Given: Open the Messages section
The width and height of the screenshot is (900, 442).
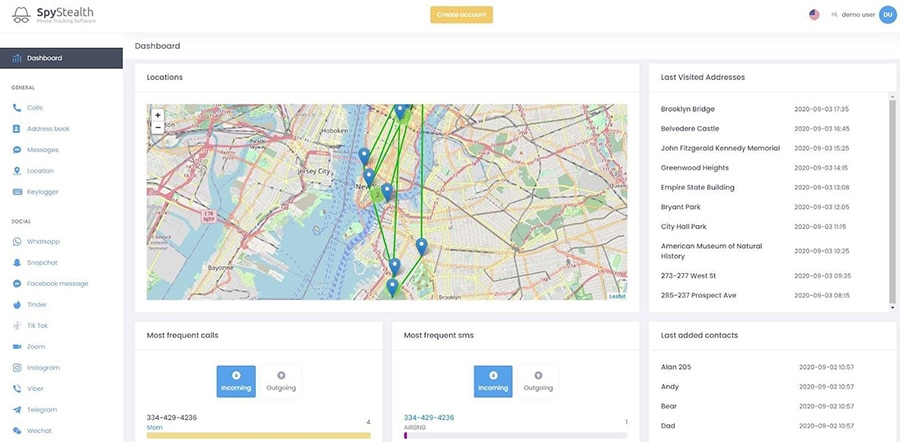Looking at the screenshot, I should [43, 150].
